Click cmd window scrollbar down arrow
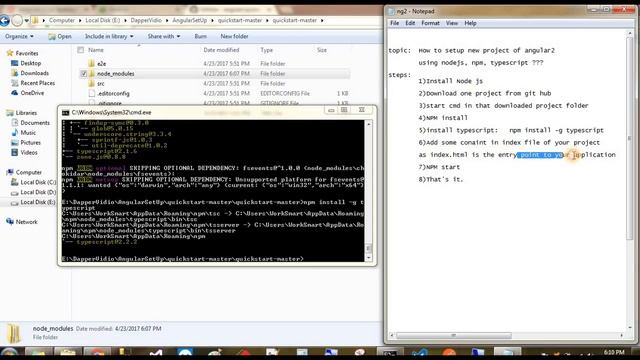The width and height of the screenshot is (640, 360). tap(369, 258)
